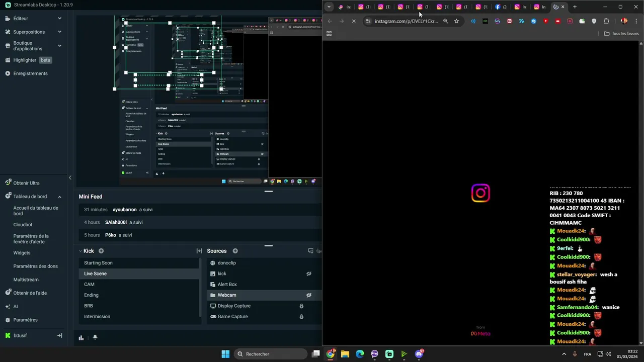Screen dimensions: 644x362
Task: Open Obtenir Ultra in sidebar
Action: pyautogui.click(x=22, y=183)
